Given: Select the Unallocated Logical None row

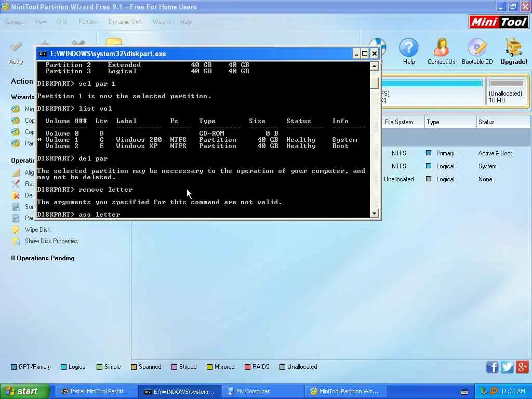Looking at the screenshot, I should pos(456,179).
